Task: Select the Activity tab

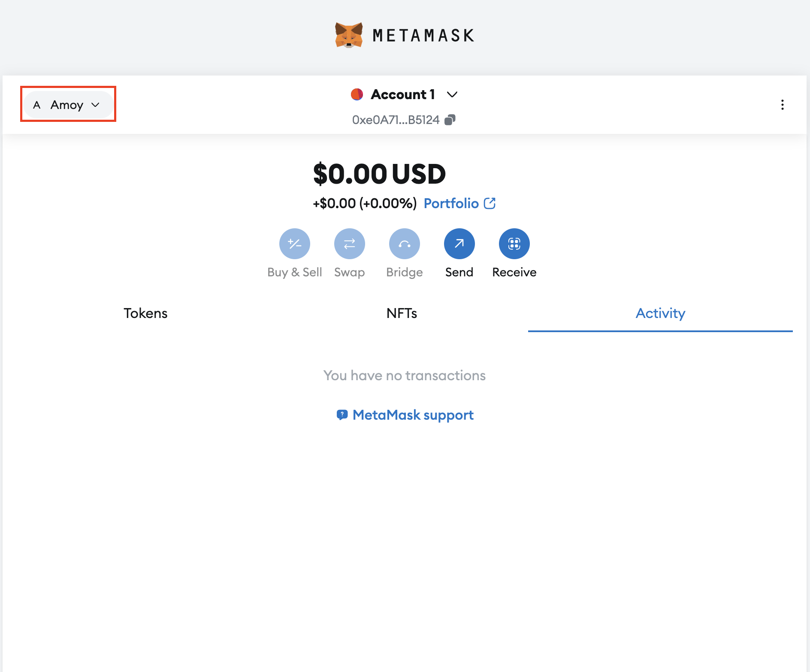Action: (660, 313)
